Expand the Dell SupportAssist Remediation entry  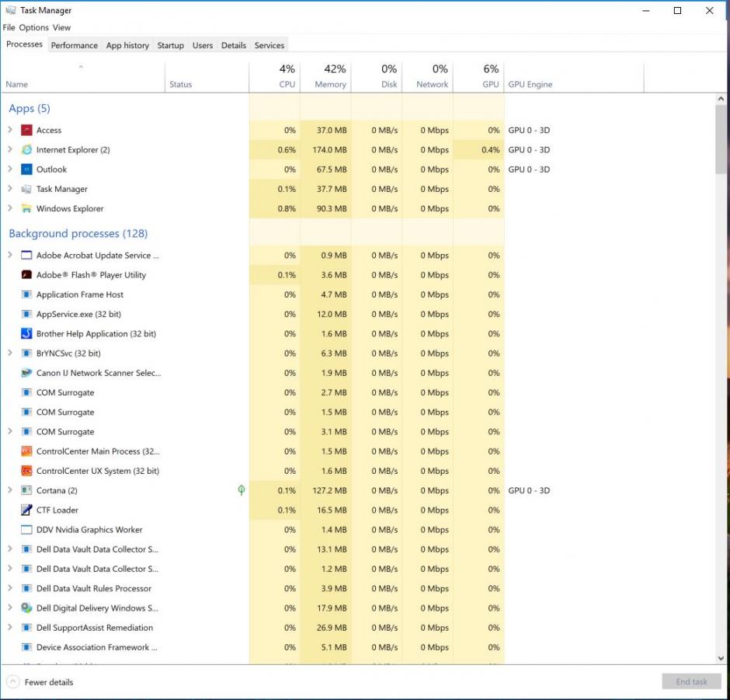coord(9,628)
